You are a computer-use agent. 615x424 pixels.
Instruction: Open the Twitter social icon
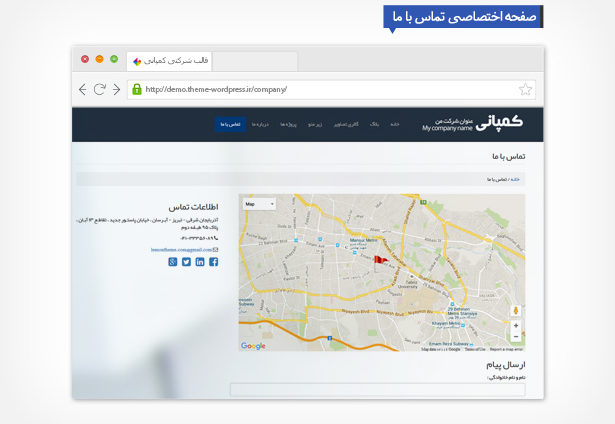coord(186,262)
